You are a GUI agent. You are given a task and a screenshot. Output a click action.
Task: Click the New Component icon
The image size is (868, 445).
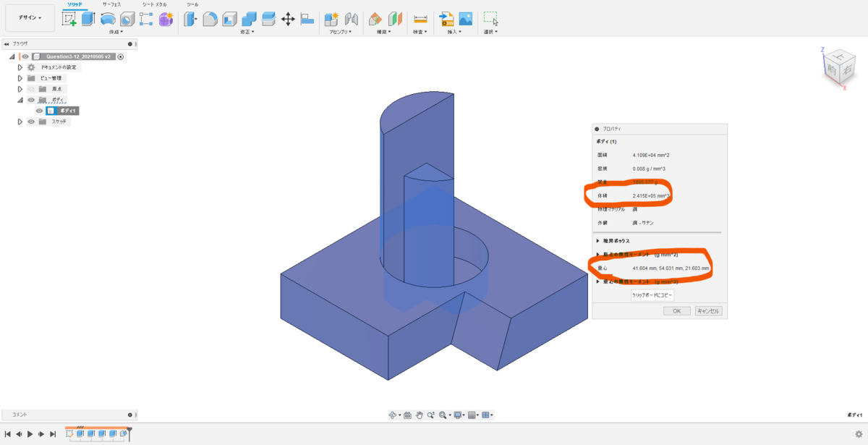332,20
